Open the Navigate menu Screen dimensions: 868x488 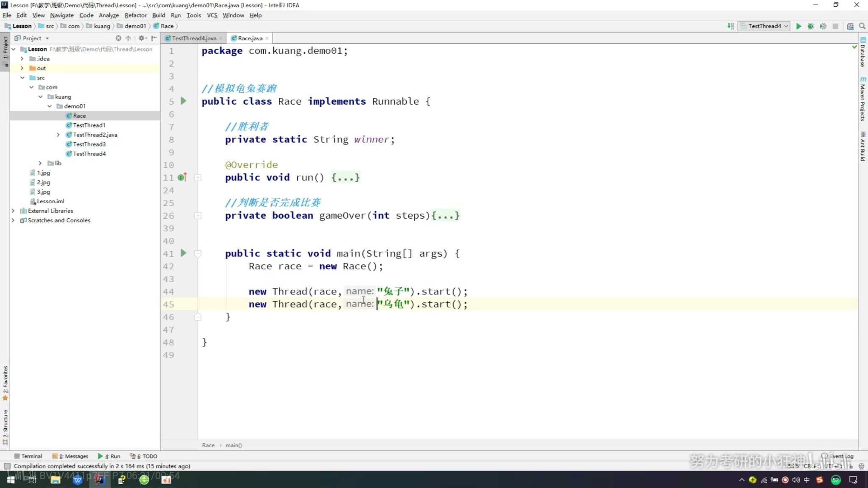tap(62, 15)
